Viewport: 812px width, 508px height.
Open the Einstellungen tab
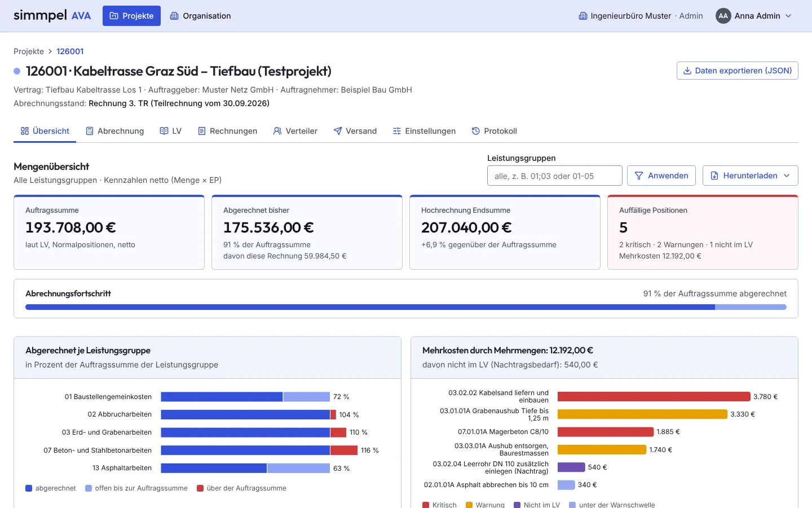[x=424, y=131]
